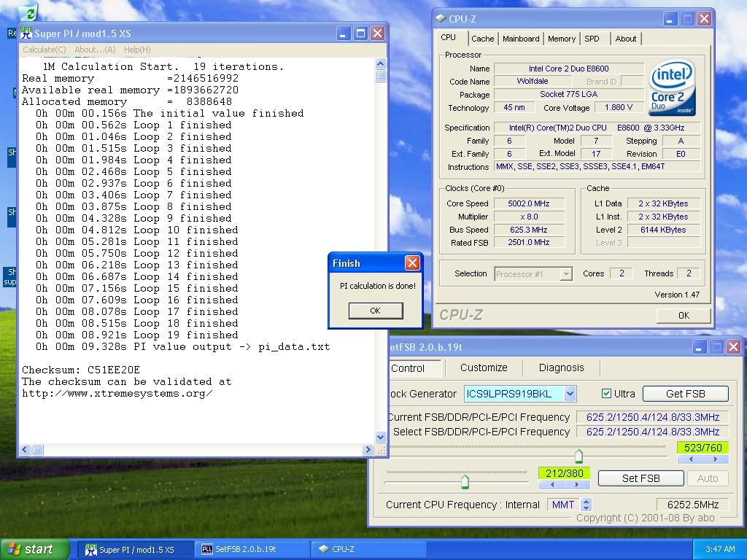Click the 523/760 slider thumb in SetFSB
Screen dimensions: 747x560
point(578,456)
